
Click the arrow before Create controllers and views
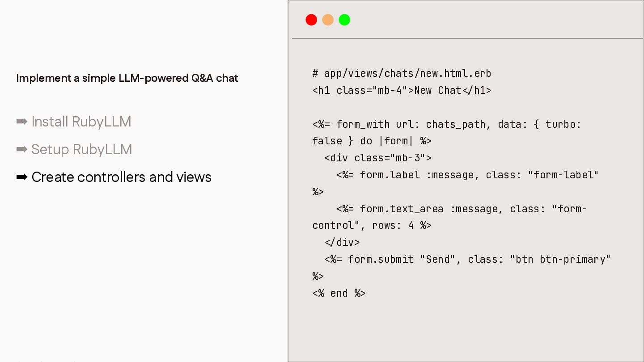[22, 177]
